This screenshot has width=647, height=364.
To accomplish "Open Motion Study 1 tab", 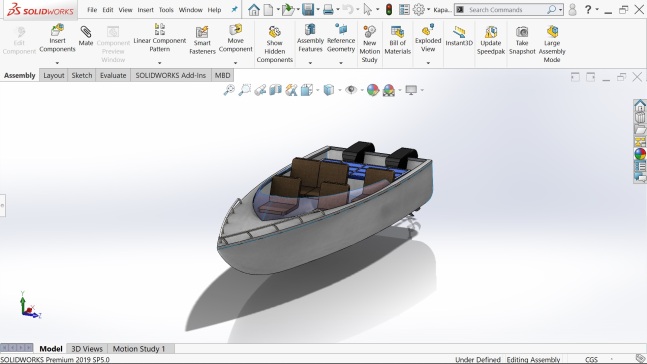I will [x=139, y=349].
